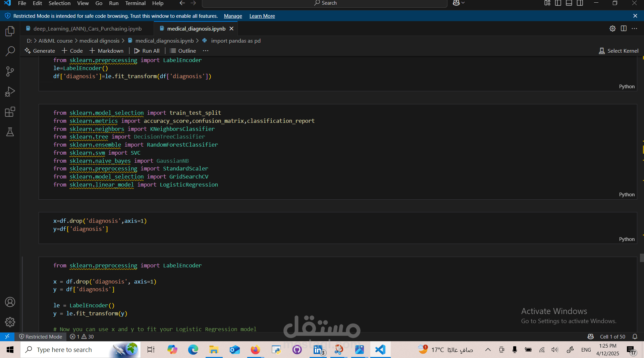Click 'Cell 1 of 50' in status bar

point(612,337)
